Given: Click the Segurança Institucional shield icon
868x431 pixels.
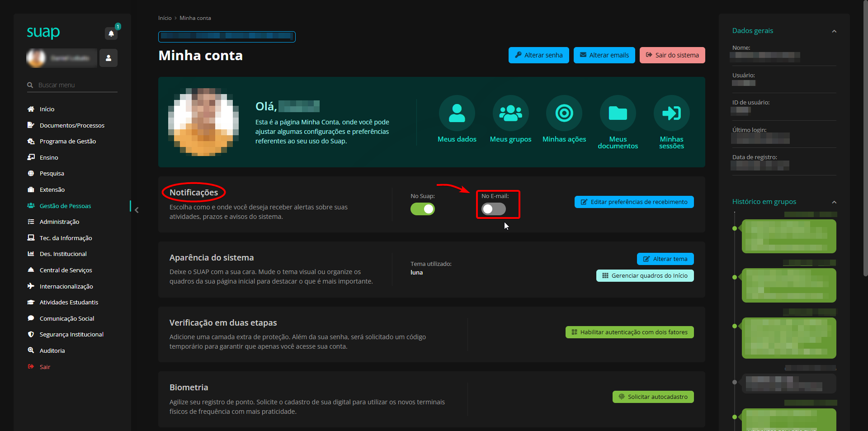Looking at the screenshot, I should pyautogui.click(x=31, y=334).
